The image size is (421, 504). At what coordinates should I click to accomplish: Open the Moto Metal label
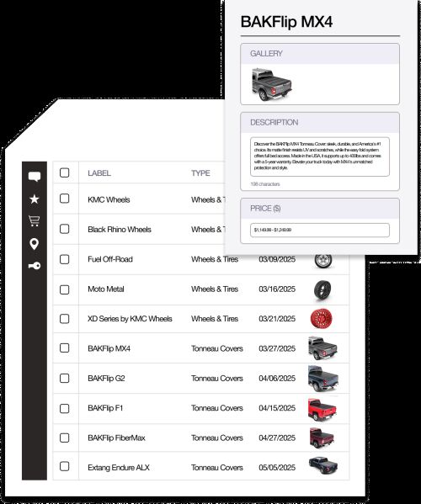click(x=106, y=289)
